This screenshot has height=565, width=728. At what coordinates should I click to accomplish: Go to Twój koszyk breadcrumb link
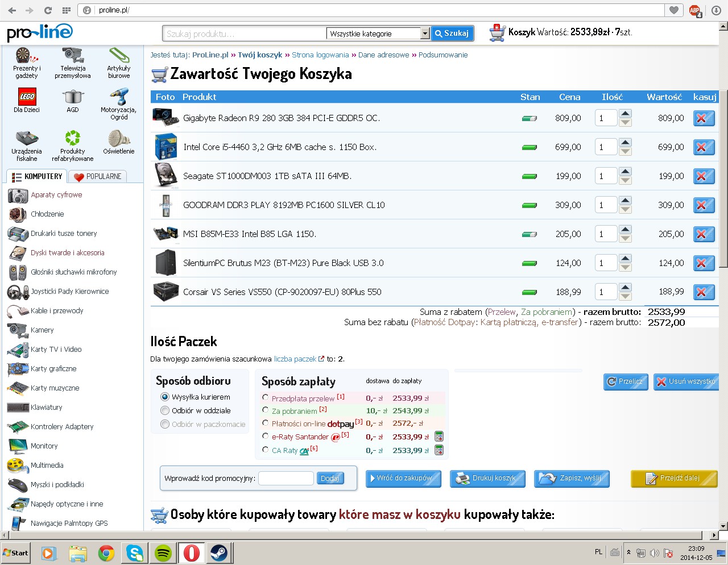pyautogui.click(x=260, y=55)
